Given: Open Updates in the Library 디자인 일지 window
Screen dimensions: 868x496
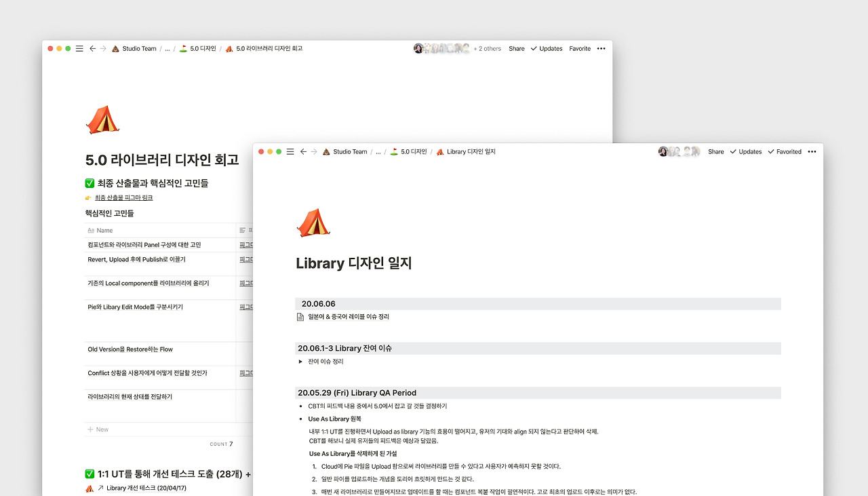Looking at the screenshot, I should (x=746, y=152).
